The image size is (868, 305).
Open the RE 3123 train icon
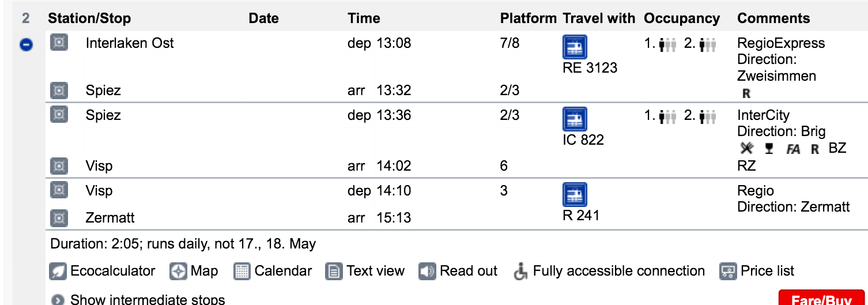tap(575, 47)
